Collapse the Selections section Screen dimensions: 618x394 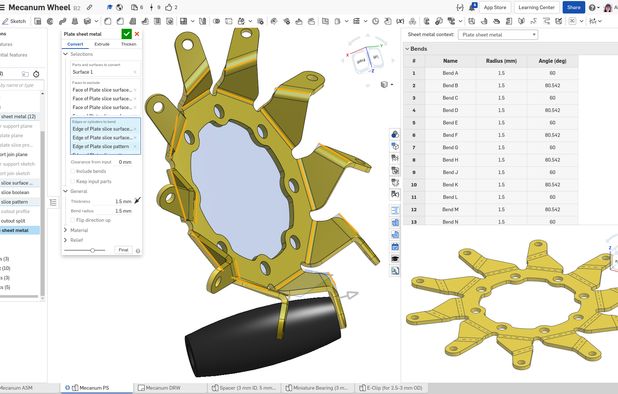tap(66, 54)
